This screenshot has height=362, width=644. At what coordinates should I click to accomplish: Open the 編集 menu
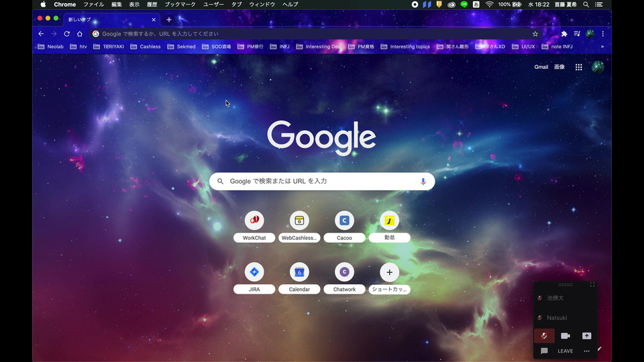tap(117, 5)
